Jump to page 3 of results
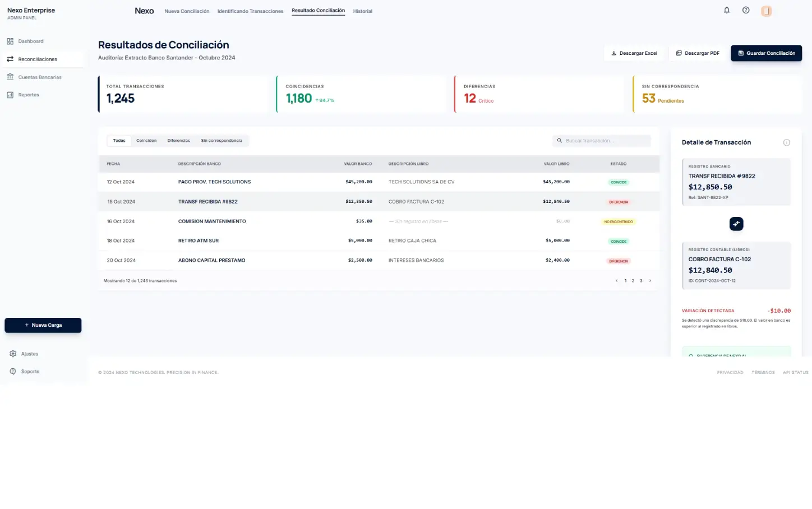The image size is (812, 509). tap(641, 281)
